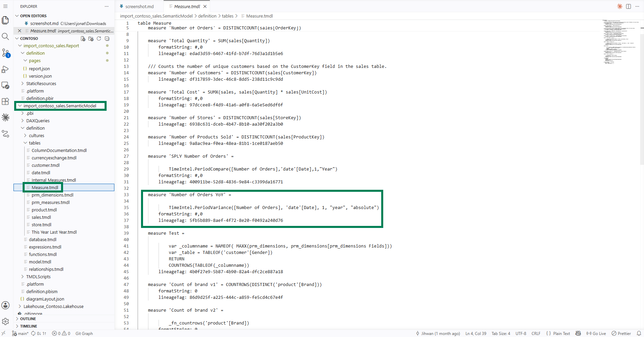Click New File icon in CONTOSO header
The height and width of the screenshot is (337, 644).
tap(83, 38)
